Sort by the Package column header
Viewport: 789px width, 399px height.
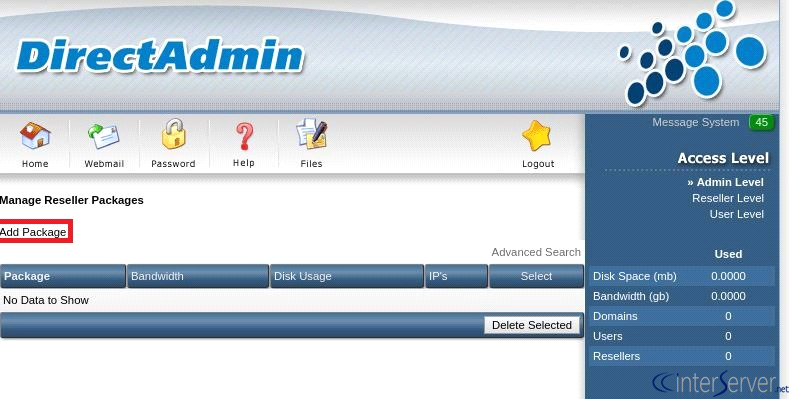tap(63, 276)
